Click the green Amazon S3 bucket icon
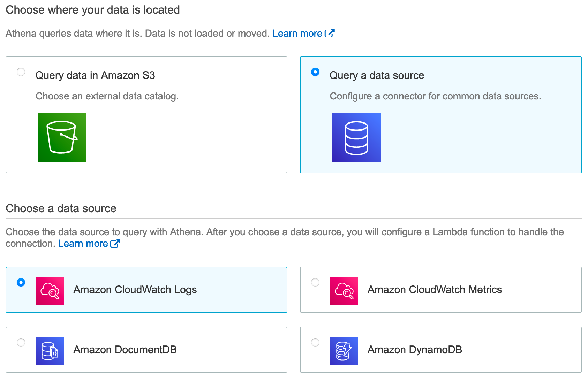 pos(62,137)
